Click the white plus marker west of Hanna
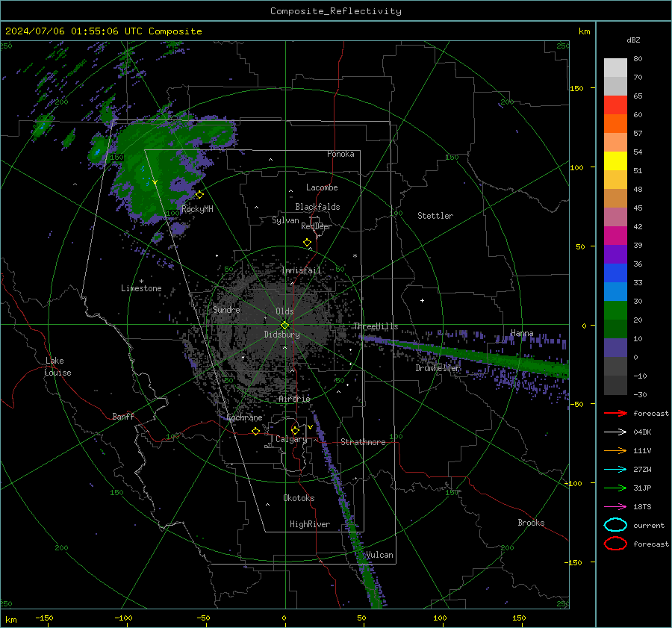The width and height of the screenshot is (672, 628). [x=422, y=300]
